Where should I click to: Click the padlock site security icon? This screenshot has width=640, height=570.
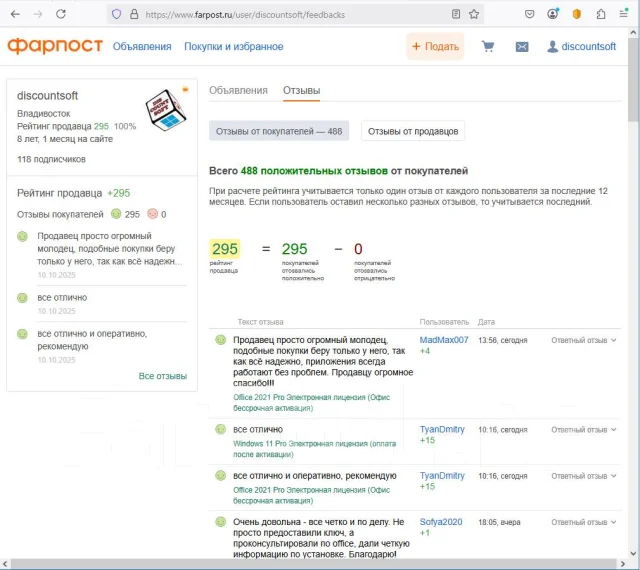pos(134,15)
